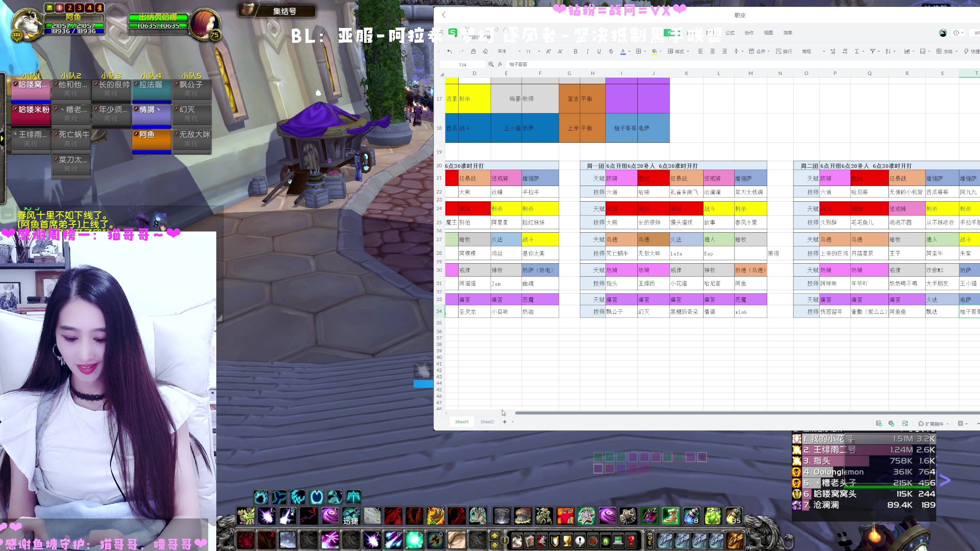Toggle underline formatting

(x=599, y=51)
